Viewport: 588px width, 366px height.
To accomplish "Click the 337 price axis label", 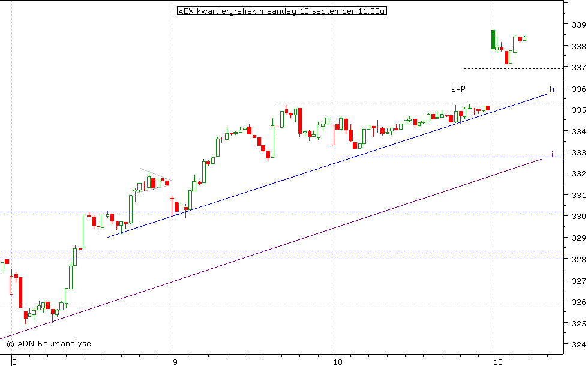I will coord(578,67).
